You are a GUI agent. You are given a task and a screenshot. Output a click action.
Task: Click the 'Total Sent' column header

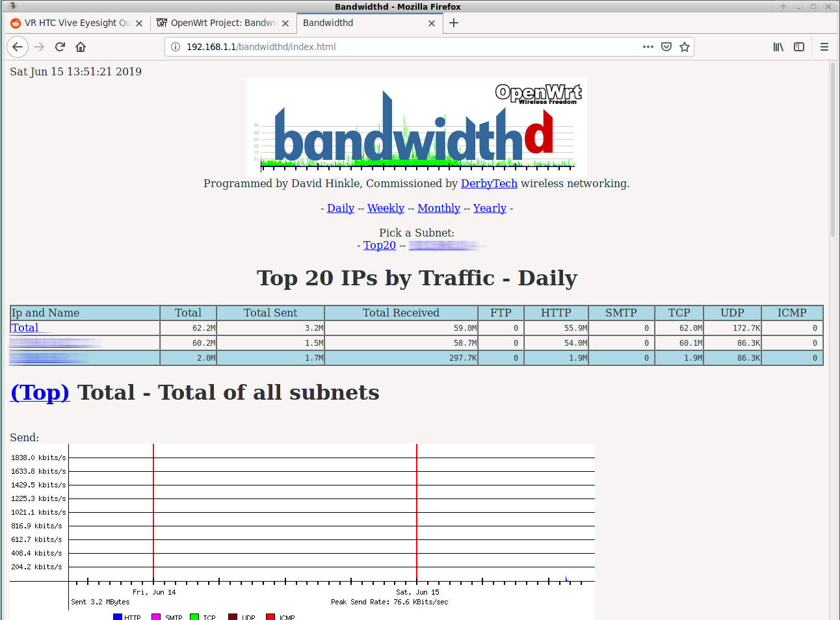pos(270,313)
